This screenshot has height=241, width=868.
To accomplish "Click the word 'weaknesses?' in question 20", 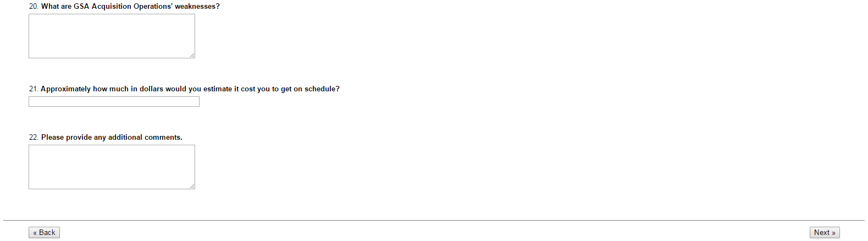I will (197, 7).
